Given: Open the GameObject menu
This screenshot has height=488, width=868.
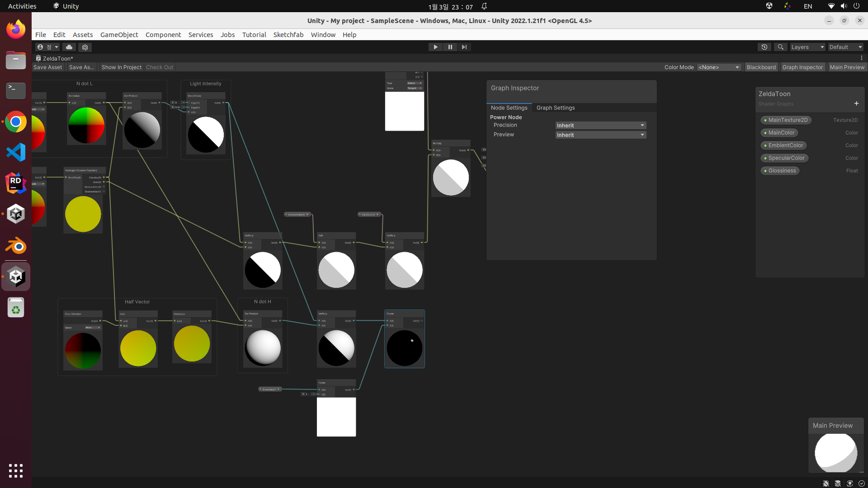Looking at the screenshot, I should tap(119, 35).
